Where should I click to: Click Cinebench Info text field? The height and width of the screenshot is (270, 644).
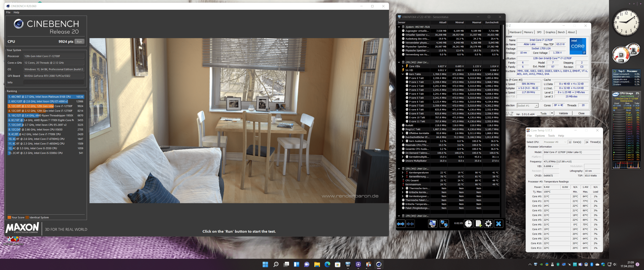click(54, 82)
